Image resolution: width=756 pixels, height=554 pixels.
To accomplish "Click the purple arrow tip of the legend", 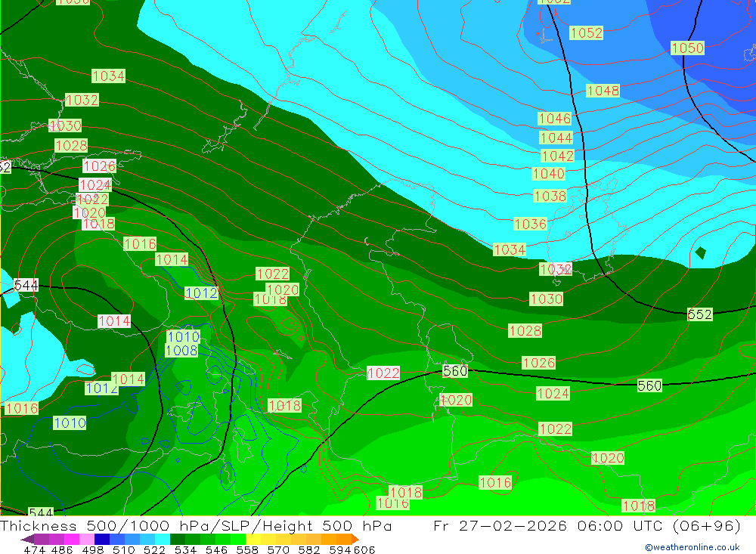I will coord(27,539).
